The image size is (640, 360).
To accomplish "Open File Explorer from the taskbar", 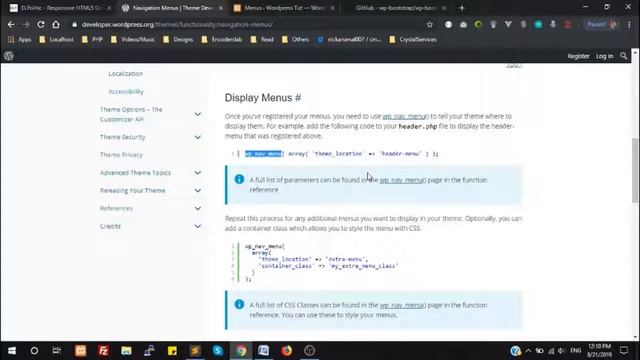I will [x=126, y=351].
